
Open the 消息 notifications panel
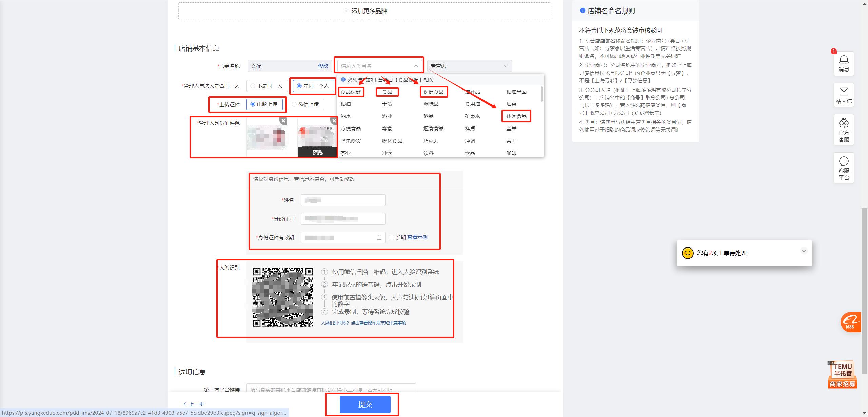coord(844,63)
